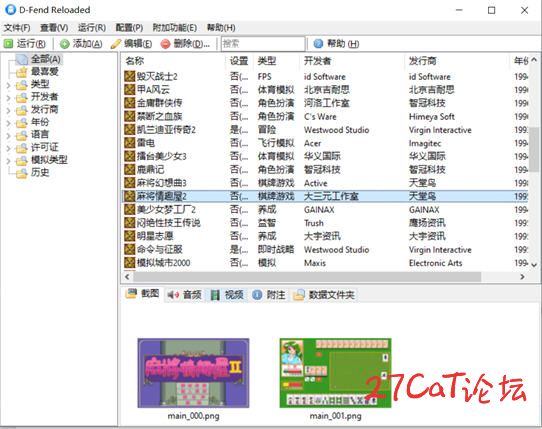
Task: Select game icon for 毁灭战士2
Action: tap(130, 76)
